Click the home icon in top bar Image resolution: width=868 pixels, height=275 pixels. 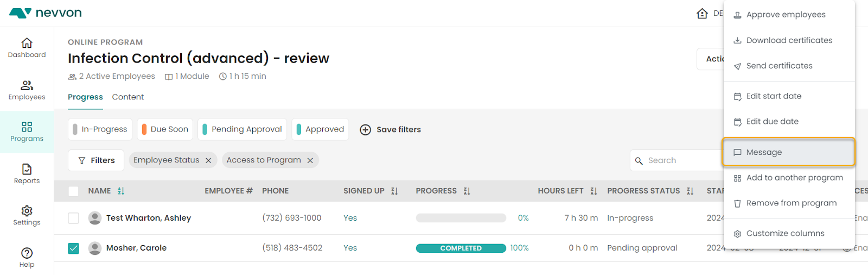click(702, 13)
